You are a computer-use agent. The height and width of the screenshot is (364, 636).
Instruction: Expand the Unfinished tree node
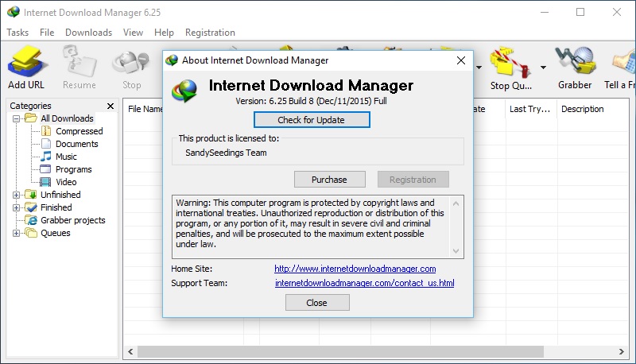(x=16, y=195)
